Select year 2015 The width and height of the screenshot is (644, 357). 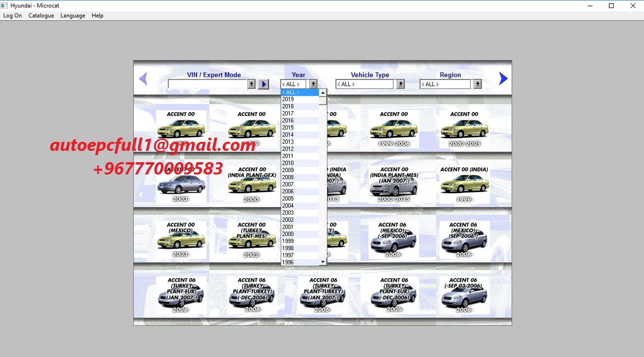point(300,128)
